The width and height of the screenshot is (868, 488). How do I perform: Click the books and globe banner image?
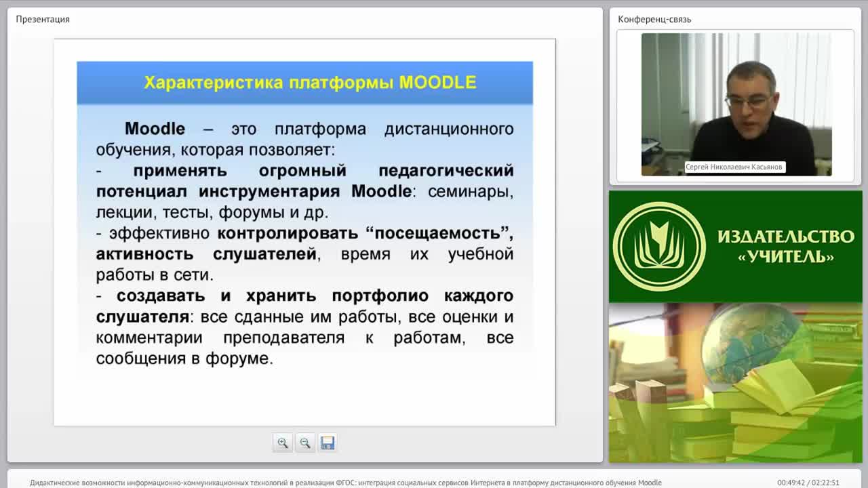[735, 383]
